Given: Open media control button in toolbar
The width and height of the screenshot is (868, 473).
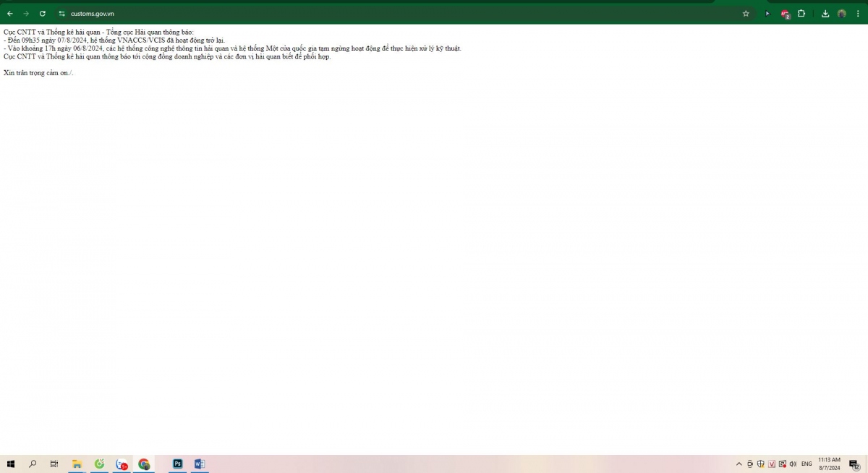Looking at the screenshot, I should pos(767,14).
